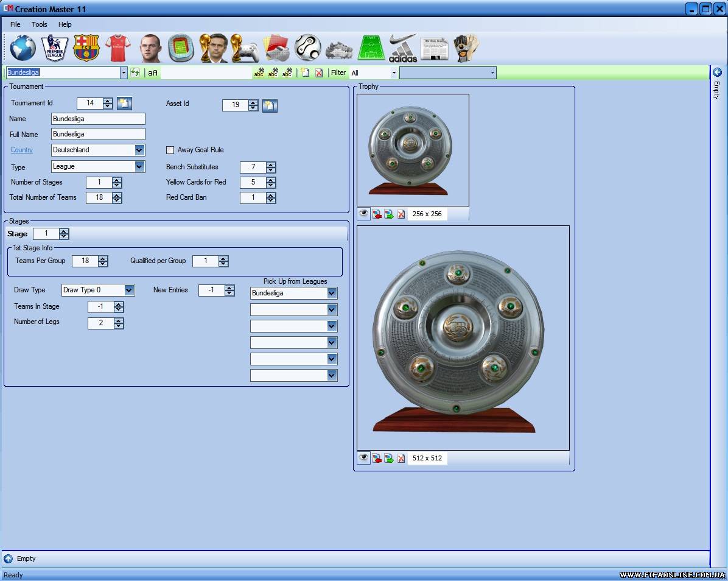Image resolution: width=728 pixels, height=581 pixels.
Task: Click the Name text field
Action: click(98, 119)
